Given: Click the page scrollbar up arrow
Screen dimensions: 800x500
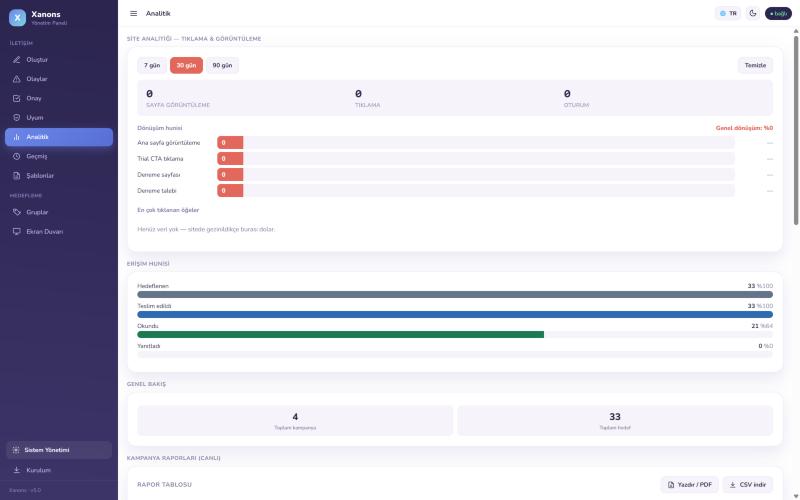Looking at the screenshot, I should coord(796,32).
